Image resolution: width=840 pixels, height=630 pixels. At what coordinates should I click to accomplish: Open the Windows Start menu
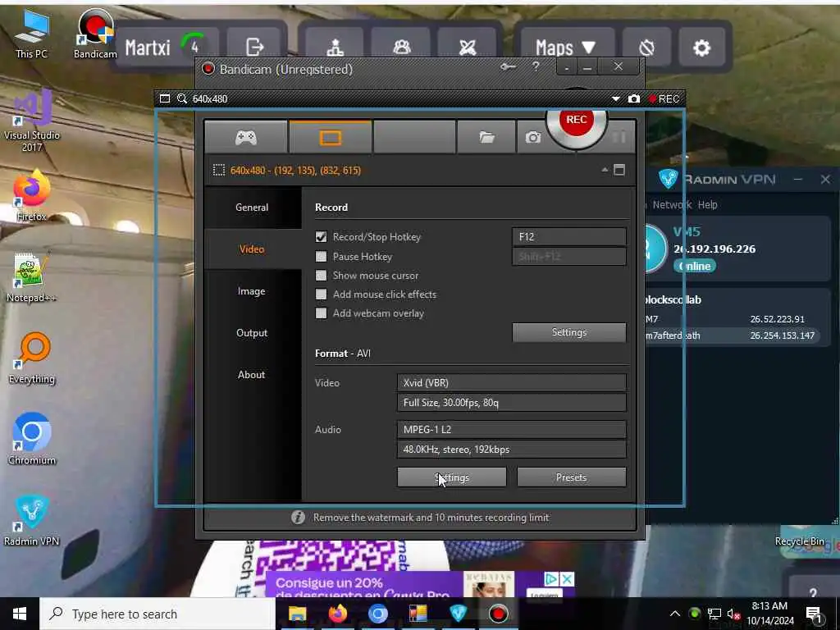click(20, 614)
